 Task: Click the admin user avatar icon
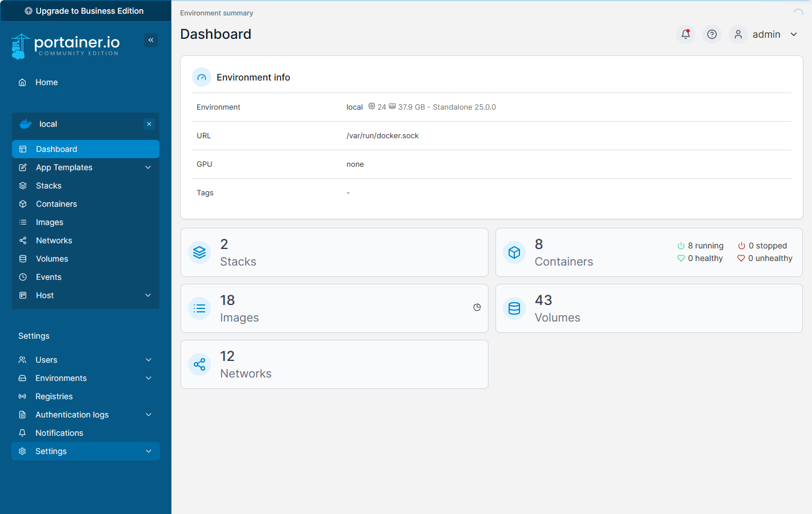click(x=738, y=34)
